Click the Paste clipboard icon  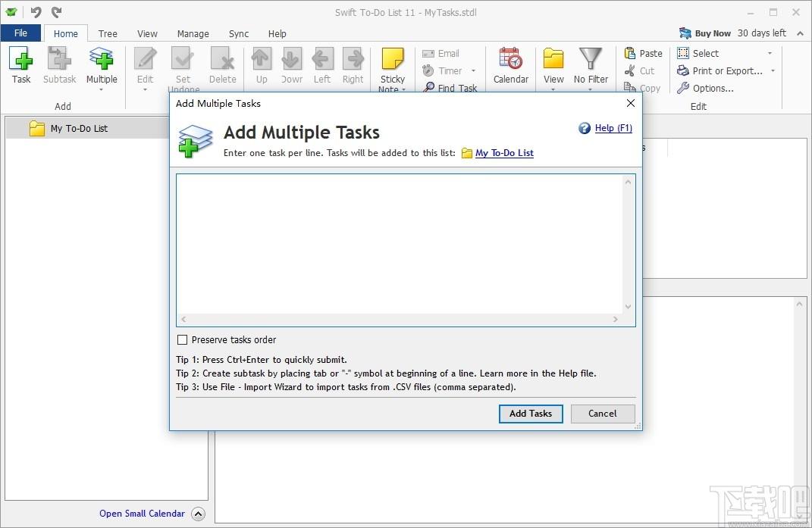tap(630, 53)
